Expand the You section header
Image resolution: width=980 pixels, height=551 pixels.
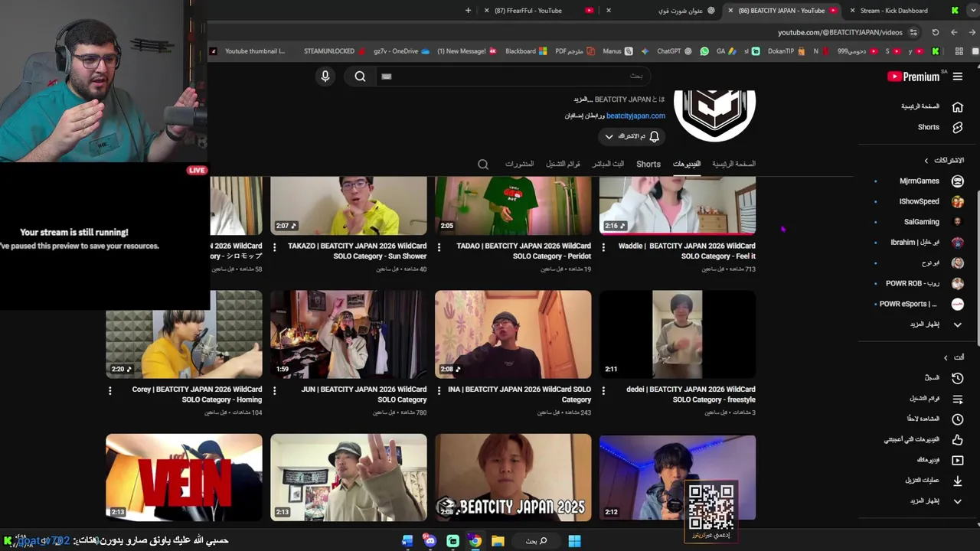tap(954, 357)
